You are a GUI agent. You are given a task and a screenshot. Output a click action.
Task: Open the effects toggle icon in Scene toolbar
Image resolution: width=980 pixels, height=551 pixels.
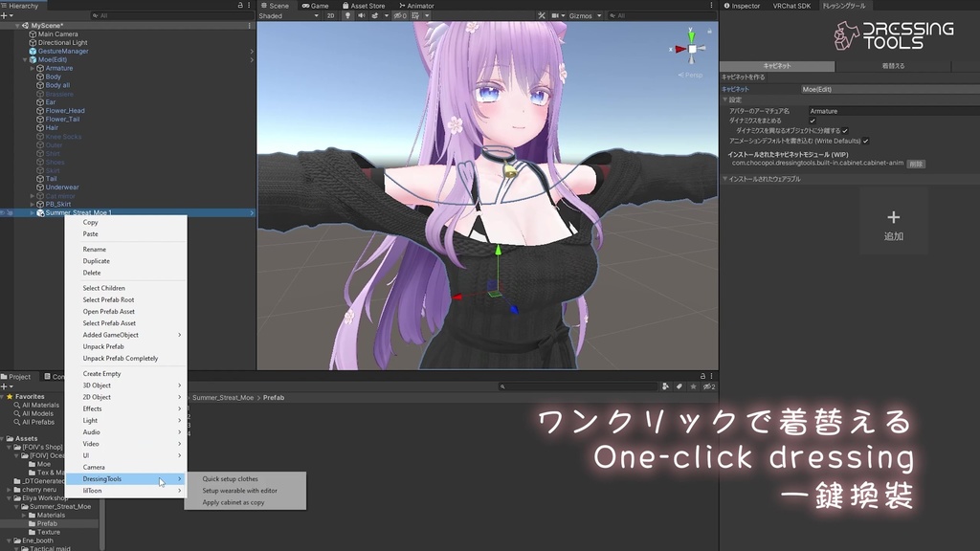tap(374, 15)
